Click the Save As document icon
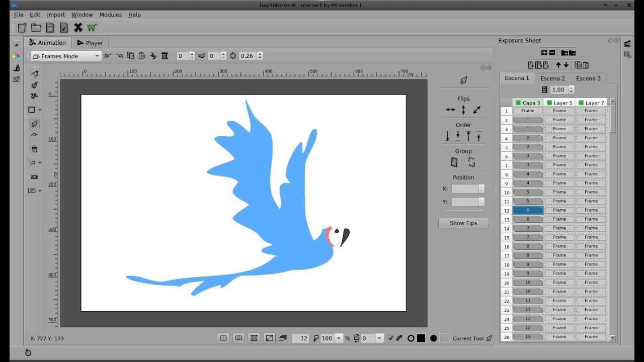The image size is (644, 362). pos(64,28)
